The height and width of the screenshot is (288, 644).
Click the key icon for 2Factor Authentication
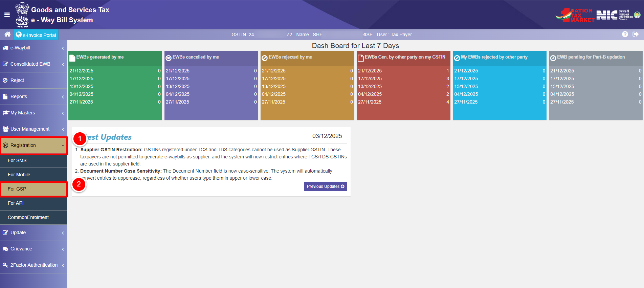(5, 265)
